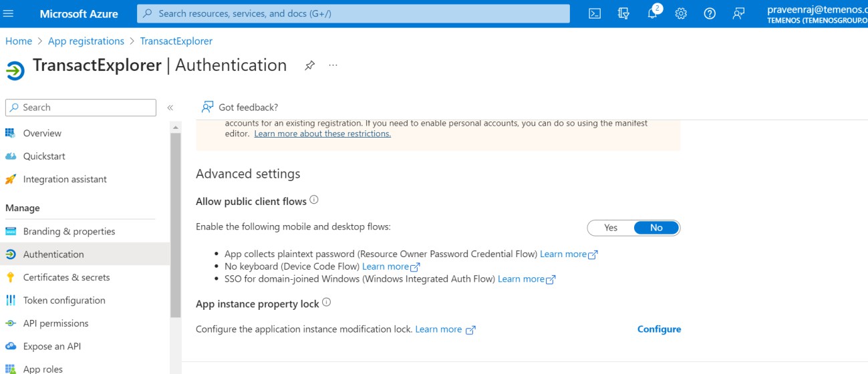Click the info icon beside App instance property lock
868x374 pixels.
[327, 303]
